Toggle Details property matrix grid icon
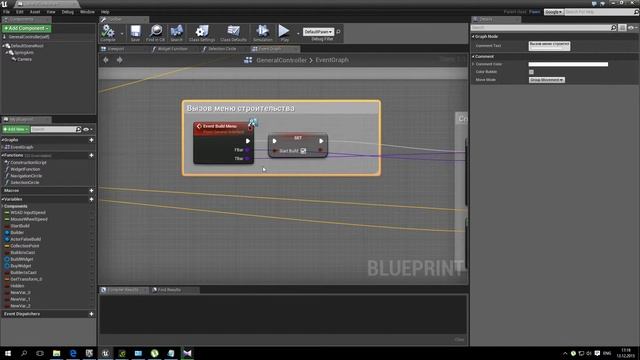The height and width of the screenshot is (360, 640). point(622,27)
